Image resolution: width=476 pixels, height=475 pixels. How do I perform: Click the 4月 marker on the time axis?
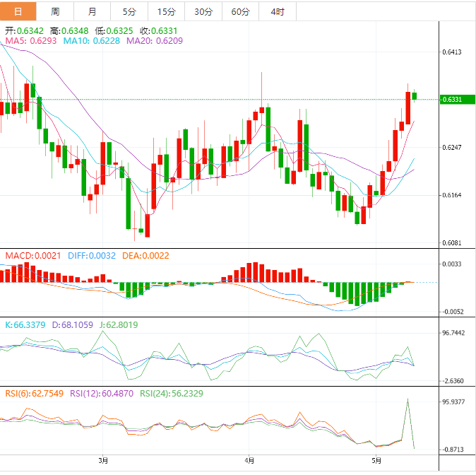pyautogui.click(x=249, y=460)
